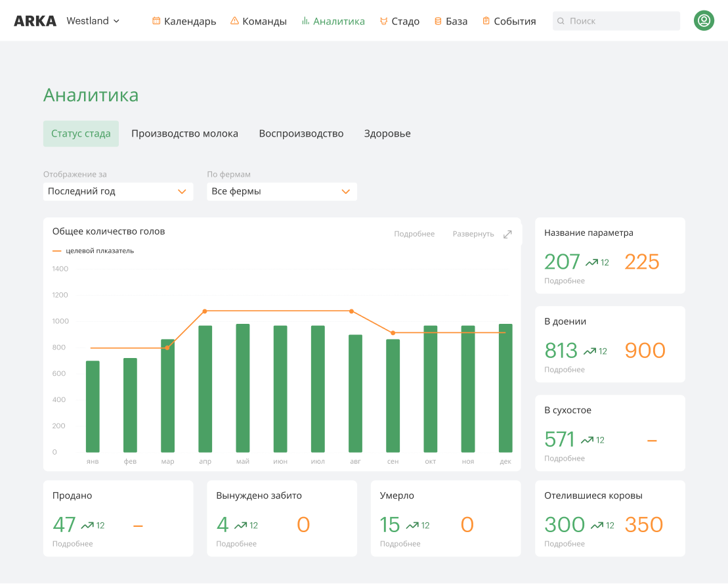Open the Все фермы dropdown
728x584 pixels.
point(282,192)
